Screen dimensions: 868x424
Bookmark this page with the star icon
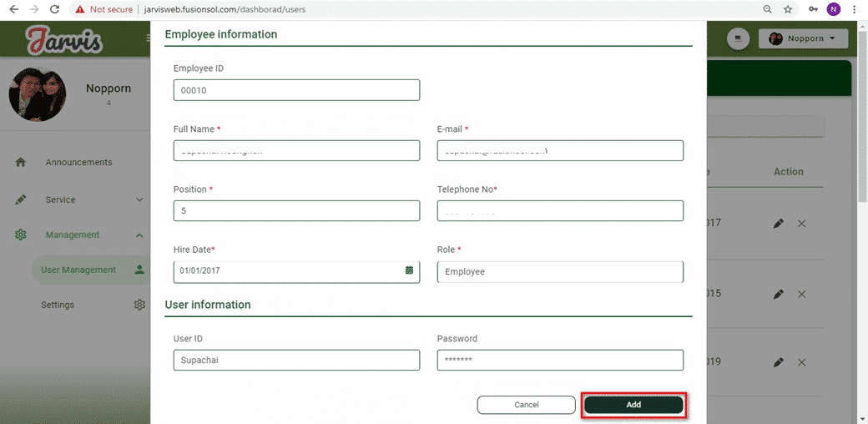pyautogui.click(x=788, y=9)
